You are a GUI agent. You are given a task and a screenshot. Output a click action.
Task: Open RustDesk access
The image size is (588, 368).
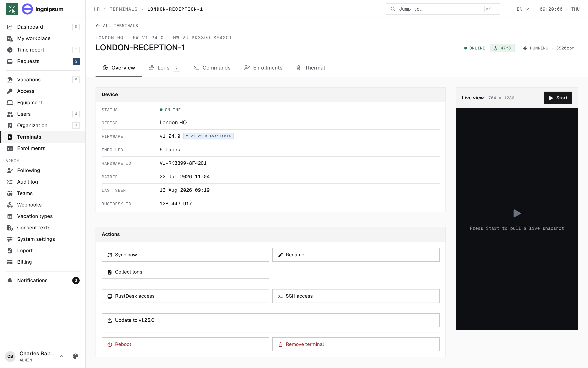tap(185, 296)
